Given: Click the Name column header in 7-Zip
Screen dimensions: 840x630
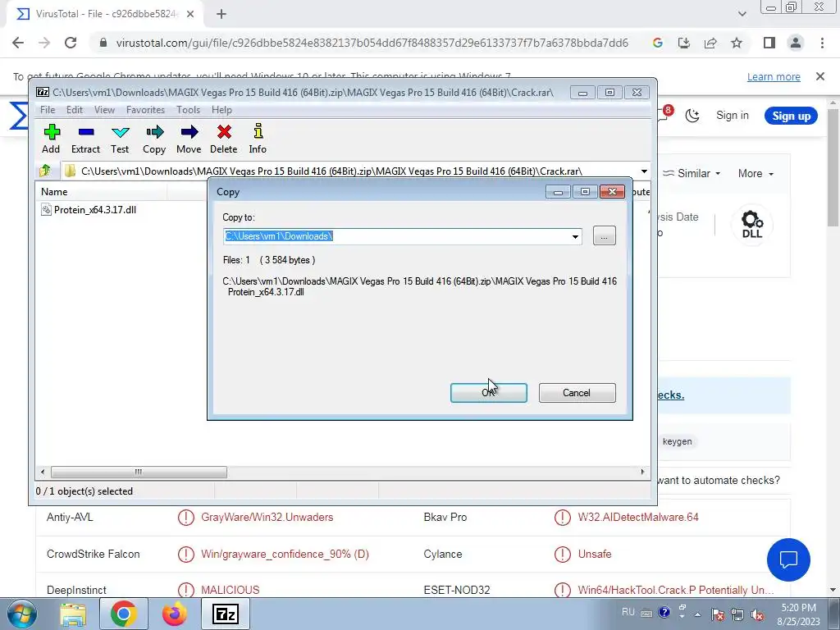Looking at the screenshot, I should tap(101, 192).
